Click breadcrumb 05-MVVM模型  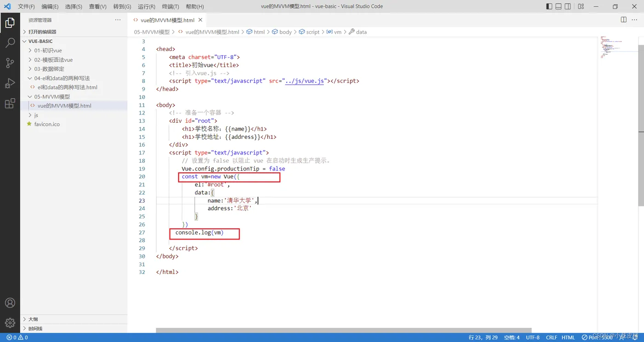point(152,32)
